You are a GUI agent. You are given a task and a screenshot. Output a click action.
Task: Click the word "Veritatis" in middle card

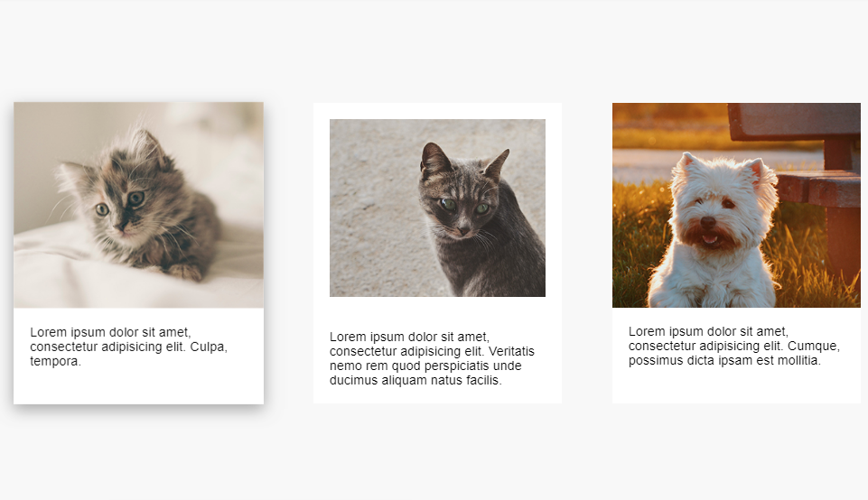tap(512, 351)
